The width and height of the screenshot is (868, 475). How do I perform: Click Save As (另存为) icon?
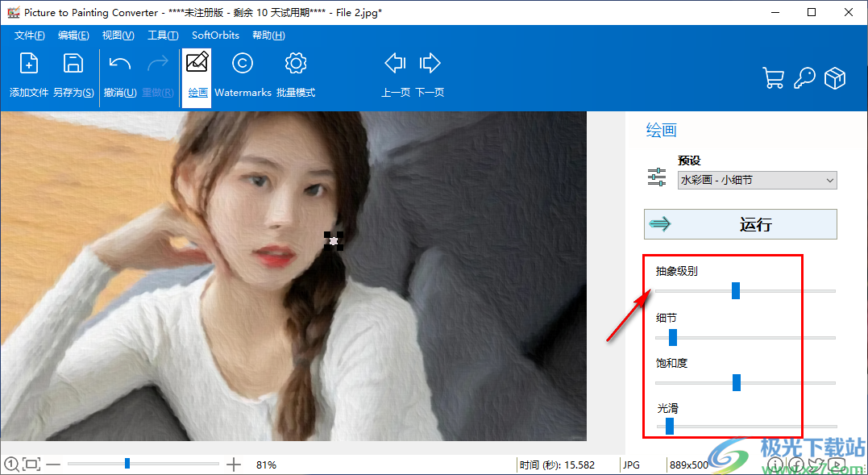(x=73, y=64)
